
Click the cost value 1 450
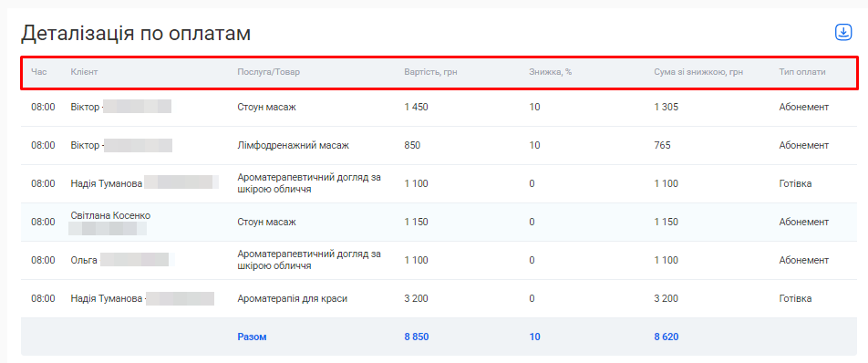[x=417, y=108]
